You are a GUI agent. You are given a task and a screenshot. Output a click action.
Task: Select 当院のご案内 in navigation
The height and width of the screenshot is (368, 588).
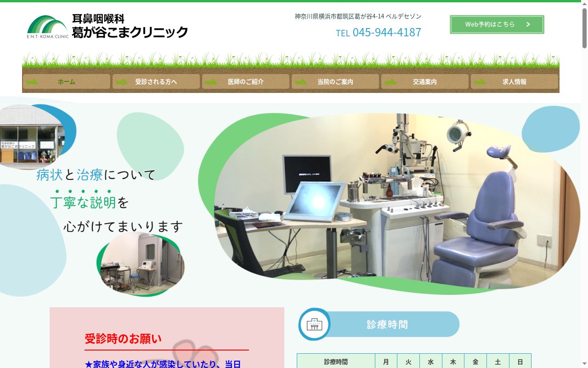335,81
